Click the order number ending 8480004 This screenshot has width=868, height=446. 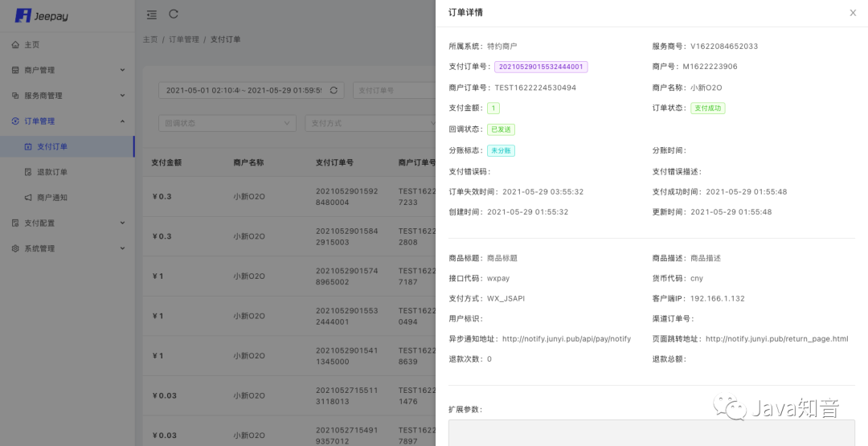[x=346, y=196]
